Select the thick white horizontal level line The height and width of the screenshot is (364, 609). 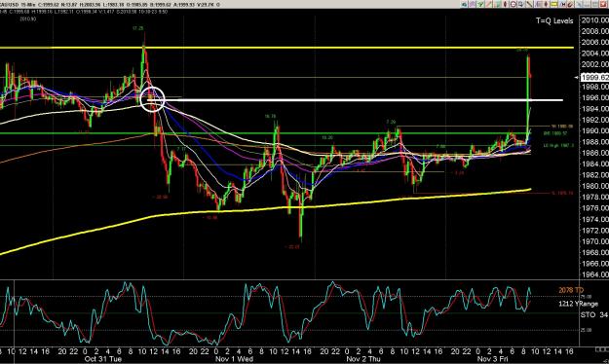coord(355,100)
